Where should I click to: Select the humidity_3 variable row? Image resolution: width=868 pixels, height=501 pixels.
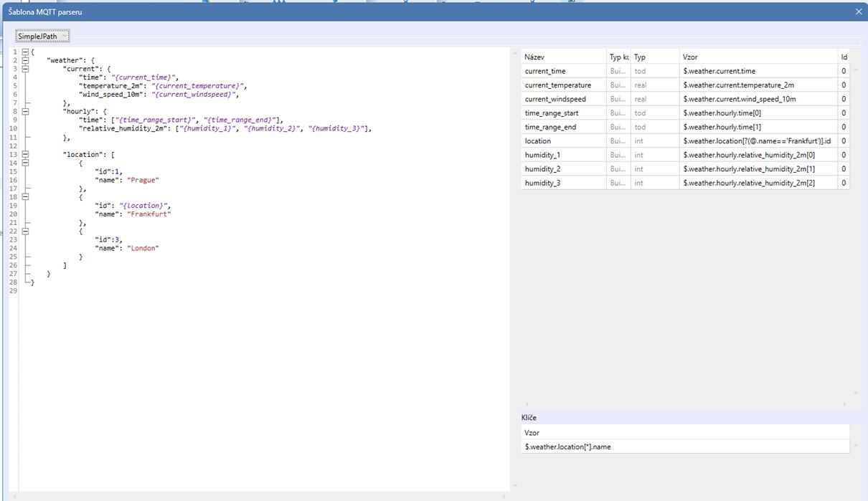(563, 183)
